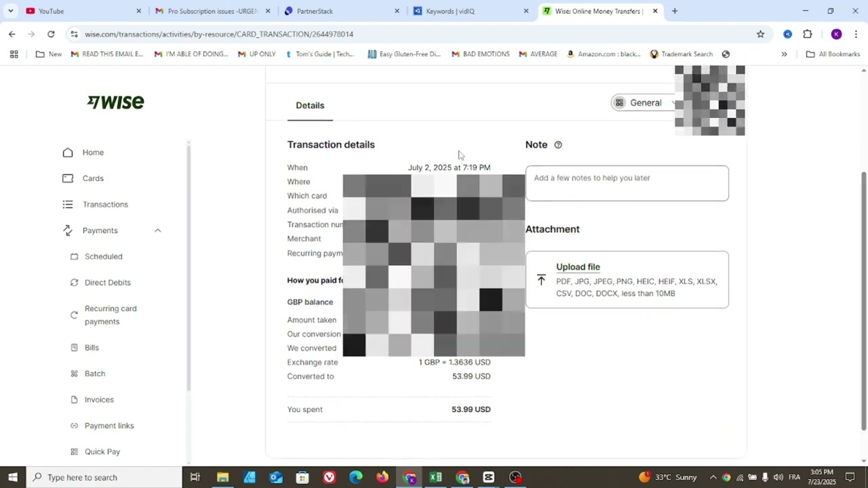Open Excel from the taskbar

click(x=435, y=477)
